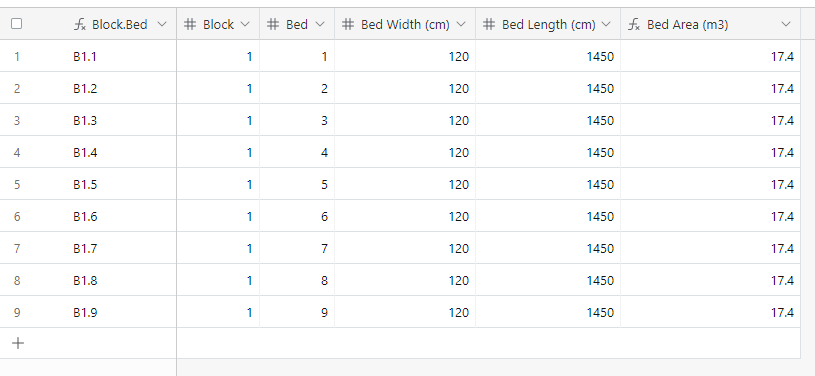The image size is (815, 376).
Task: Expand the Bed Area (m3) column menu
Action: click(x=786, y=24)
